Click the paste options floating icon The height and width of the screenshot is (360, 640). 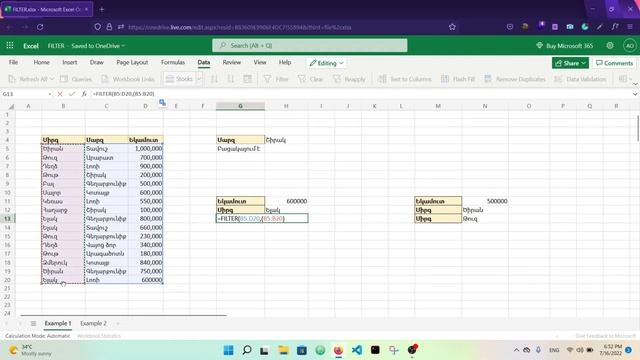[x=162, y=103]
